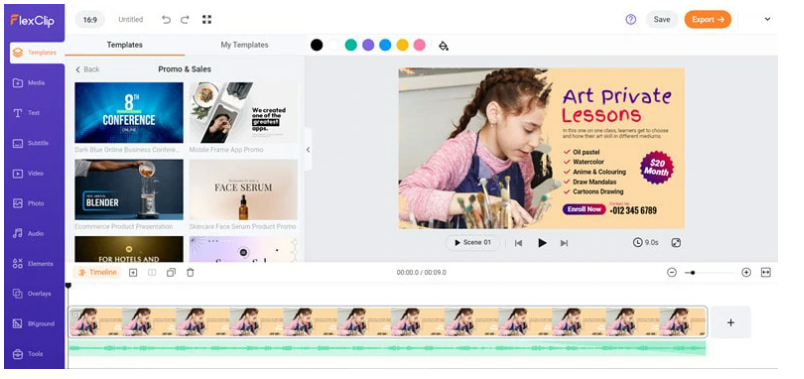Select the white color swatch
The image size is (804, 379).
[334, 45]
